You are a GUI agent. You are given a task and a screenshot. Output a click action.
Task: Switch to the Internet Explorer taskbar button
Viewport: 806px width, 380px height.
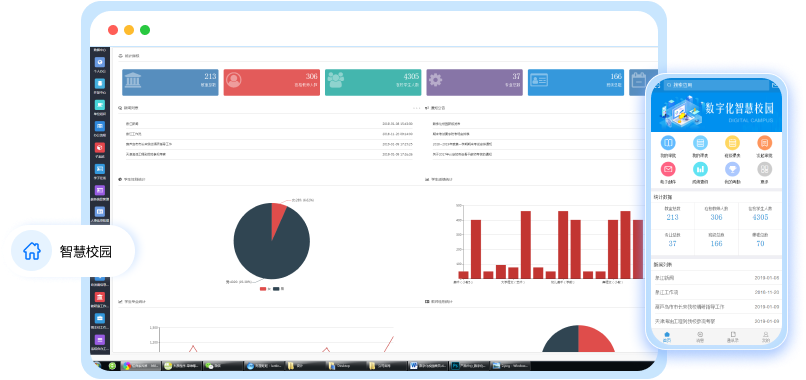264,366
